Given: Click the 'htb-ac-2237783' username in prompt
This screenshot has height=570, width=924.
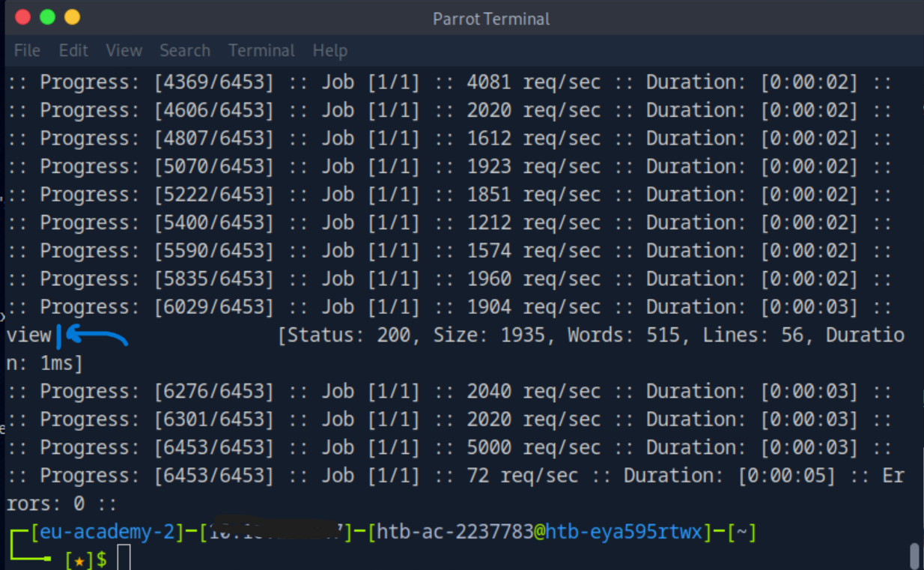Looking at the screenshot, I should pyautogui.click(x=455, y=533).
